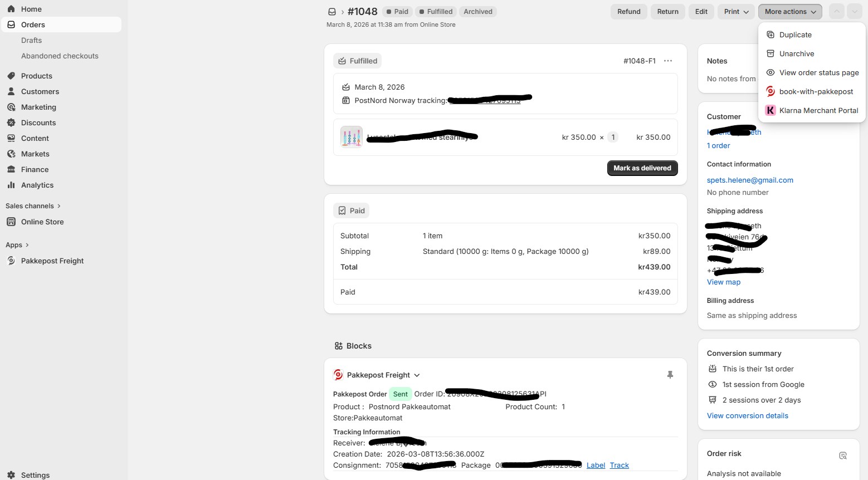Click the Settings gear icon
Image resolution: width=868 pixels, height=480 pixels.
pyautogui.click(x=11, y=475)
